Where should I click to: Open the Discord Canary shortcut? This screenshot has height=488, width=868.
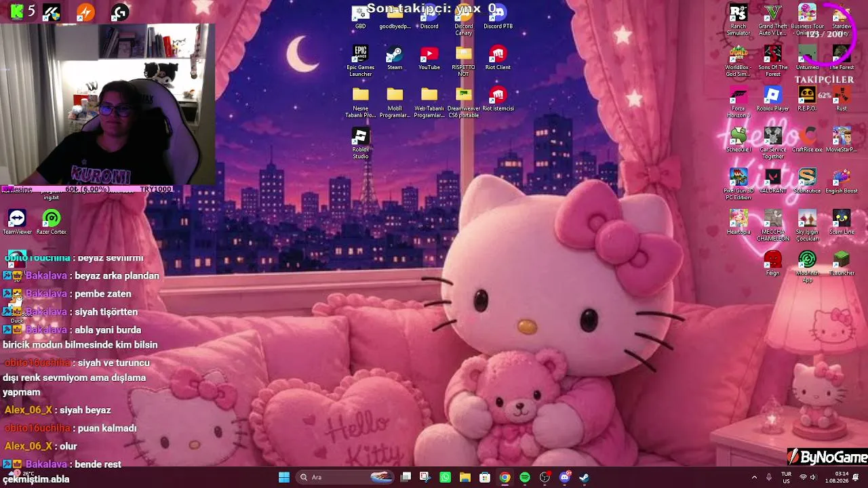(463, 20)
